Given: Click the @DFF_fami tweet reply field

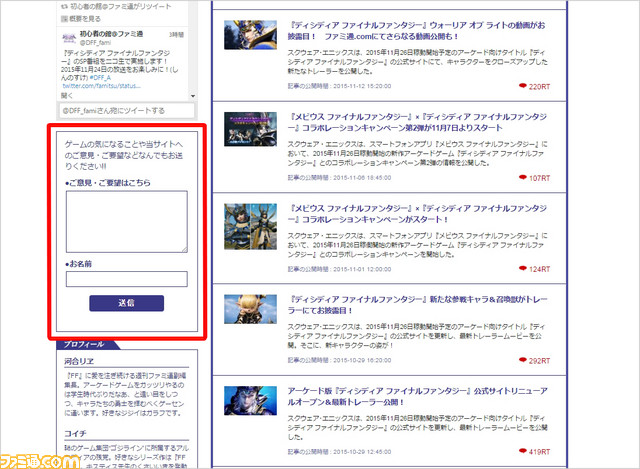Looking at the screenshot, I should [x=127, y=111].
